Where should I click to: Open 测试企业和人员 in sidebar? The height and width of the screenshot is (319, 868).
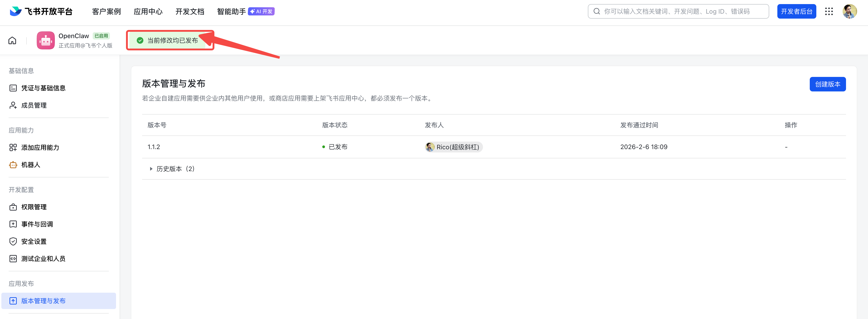coord(43,259)
